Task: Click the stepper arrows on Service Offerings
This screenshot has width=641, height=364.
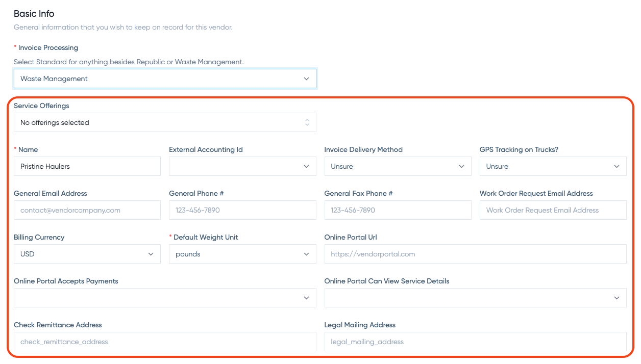Action: point(307,122)
